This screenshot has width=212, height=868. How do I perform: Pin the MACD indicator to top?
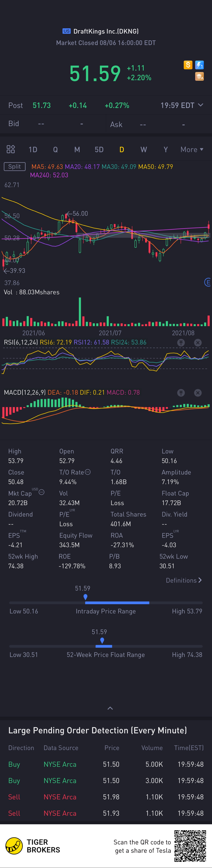click(x=181, y=393)
